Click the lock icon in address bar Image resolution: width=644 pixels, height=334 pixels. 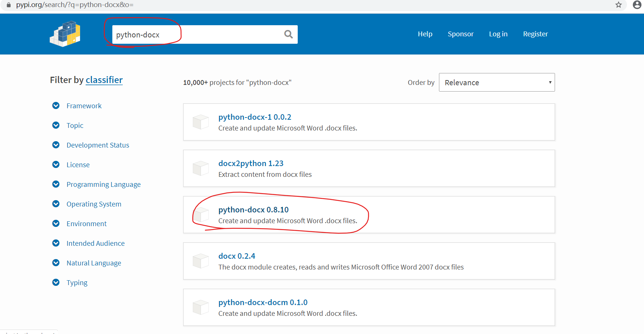coord(9,5)
